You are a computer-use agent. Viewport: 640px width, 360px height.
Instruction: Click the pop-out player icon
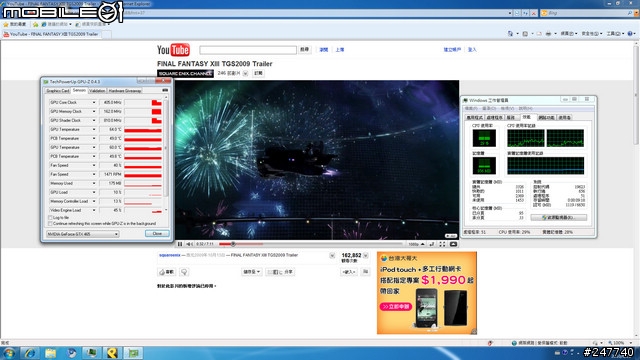point(453,244)
